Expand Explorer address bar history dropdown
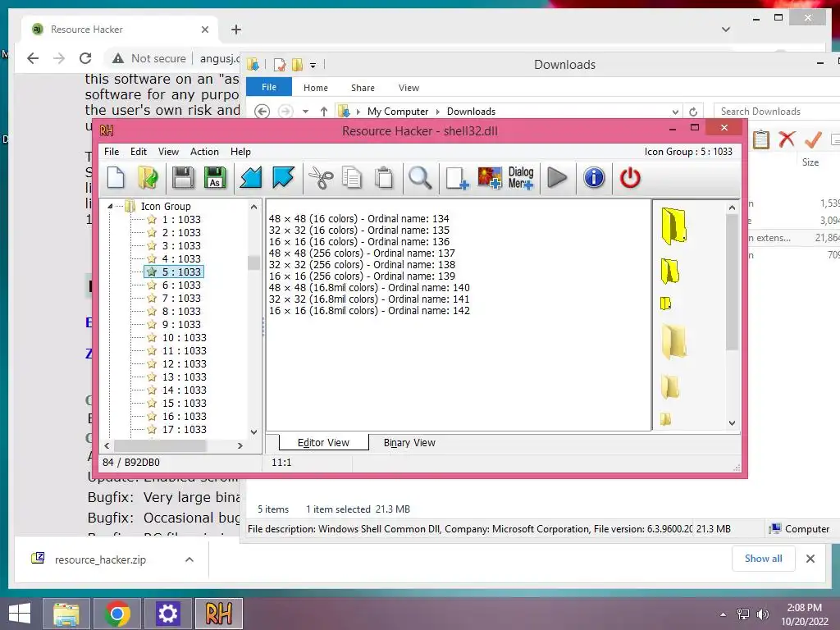840x630 pixels. click(x=675, y=112)
